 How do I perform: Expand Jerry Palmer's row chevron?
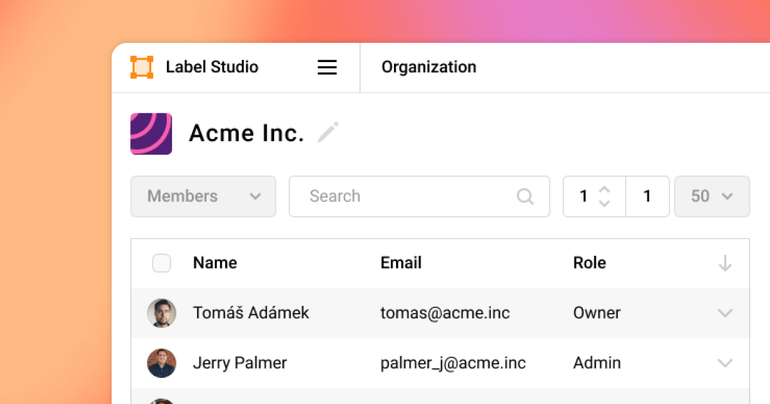point(725,363)
